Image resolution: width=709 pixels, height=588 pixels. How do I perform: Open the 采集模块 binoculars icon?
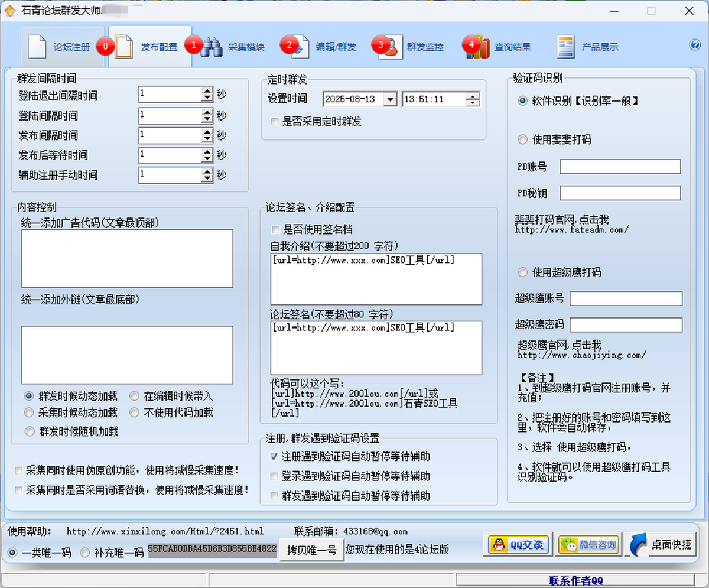coord(211,47)
